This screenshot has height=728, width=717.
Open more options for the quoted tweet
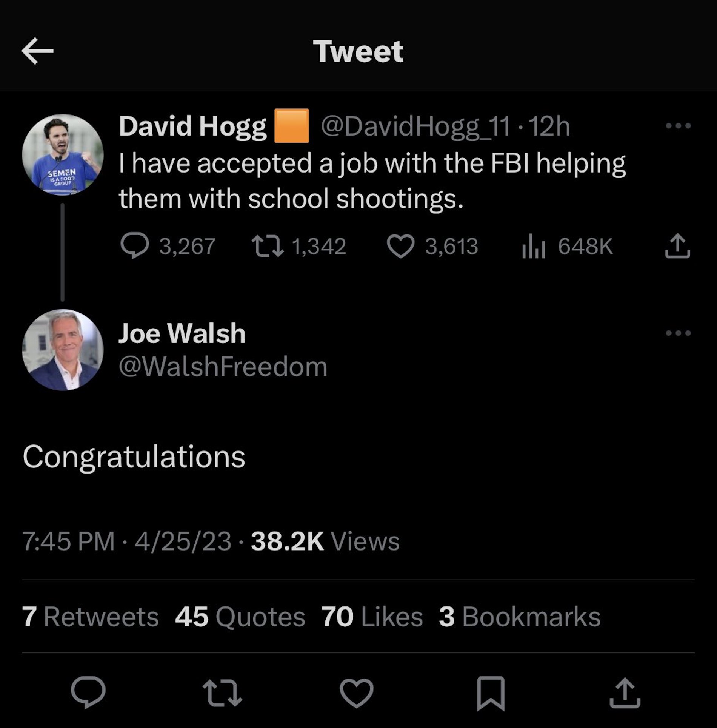coord(678,126)
